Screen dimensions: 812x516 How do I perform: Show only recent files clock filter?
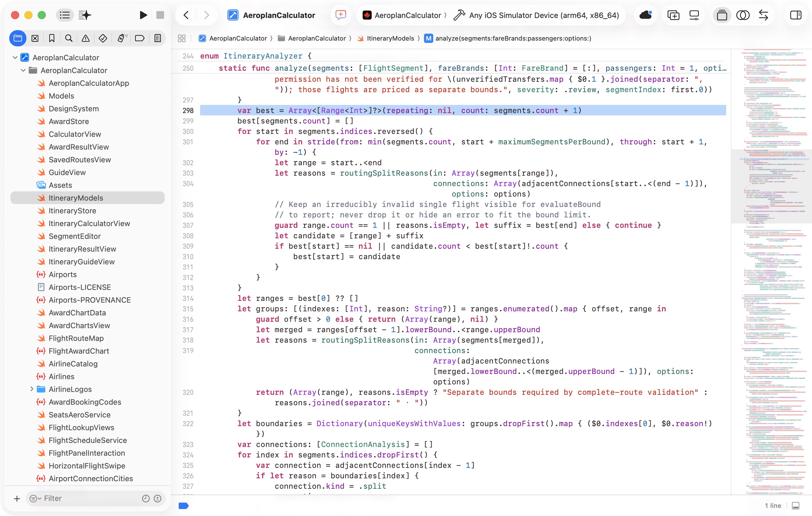coord(146,499)
